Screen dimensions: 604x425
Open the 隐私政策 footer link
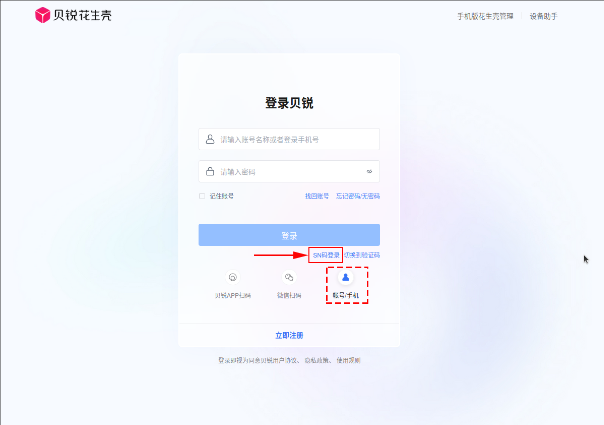coord(317,360)
